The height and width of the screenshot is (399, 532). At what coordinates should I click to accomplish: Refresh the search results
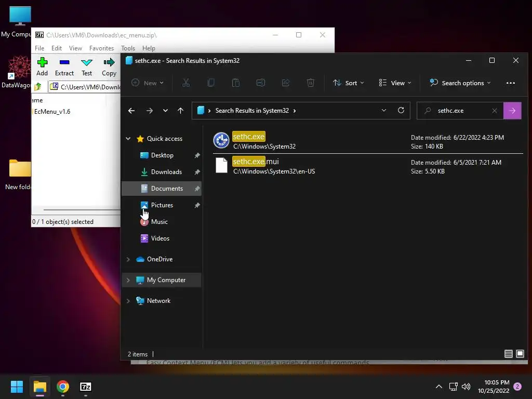(x=401, y=110)
